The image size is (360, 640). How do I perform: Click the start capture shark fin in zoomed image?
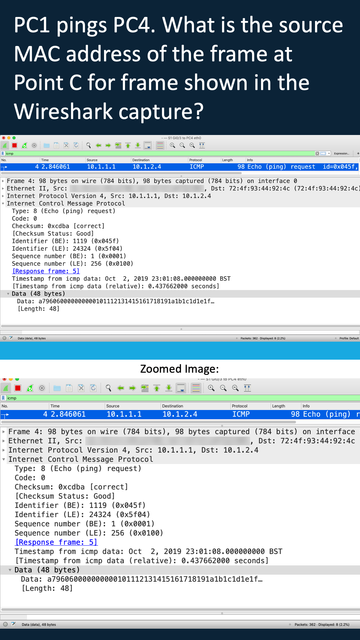(6, 388)
